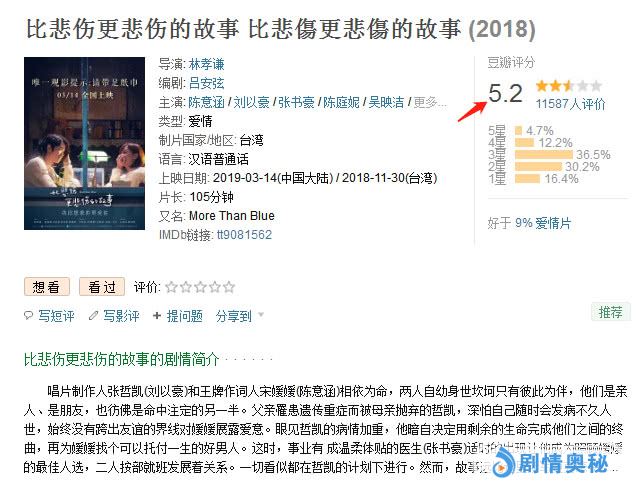Select the fifth rating star
This screenshot has width=636, height=493.
pyautogui.click(x=229, y=287)
